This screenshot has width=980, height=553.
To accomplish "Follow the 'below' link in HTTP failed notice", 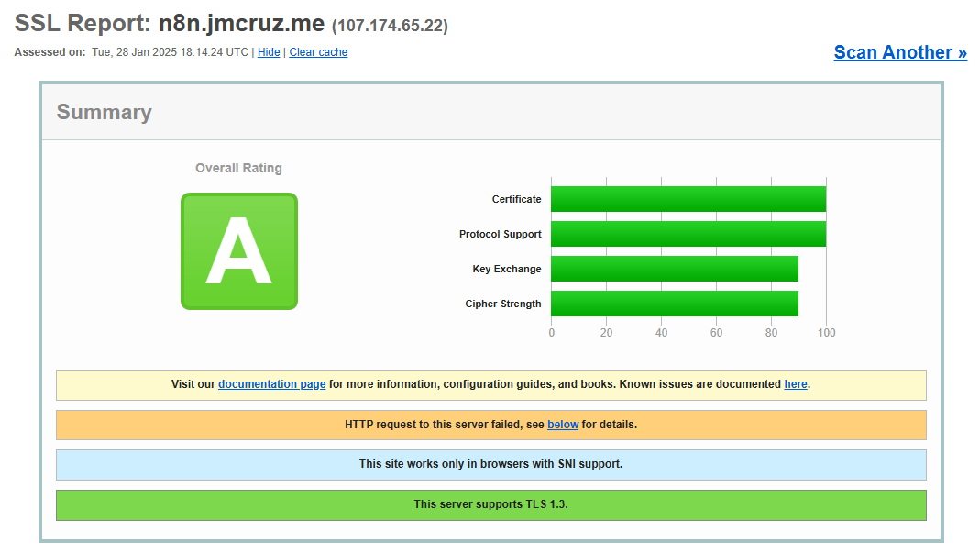I will point(563,424).
